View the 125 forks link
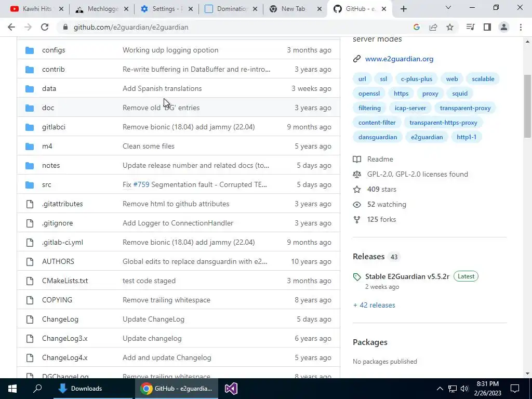This screenshot has width=532, height=399. (381, 220)
